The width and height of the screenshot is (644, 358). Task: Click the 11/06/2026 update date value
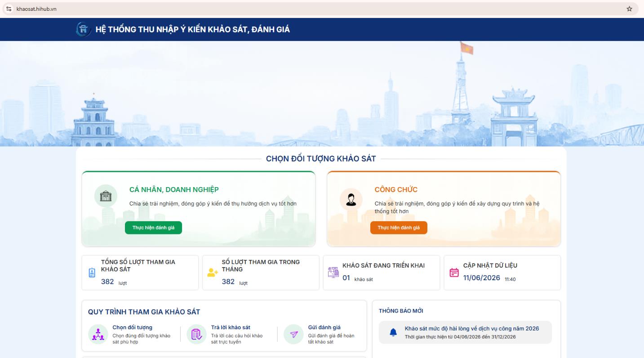point(482,278)
